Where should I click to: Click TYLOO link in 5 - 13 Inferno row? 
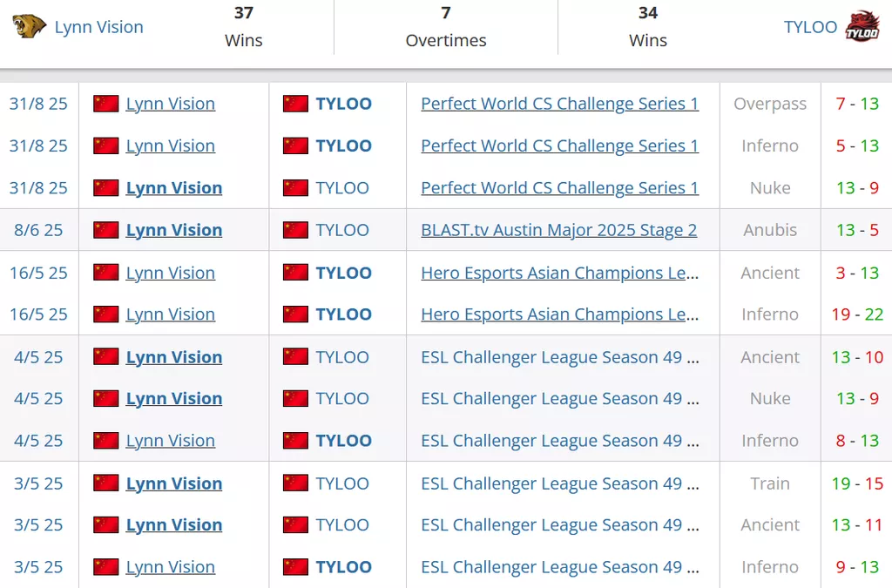click(x=343, y=145)
